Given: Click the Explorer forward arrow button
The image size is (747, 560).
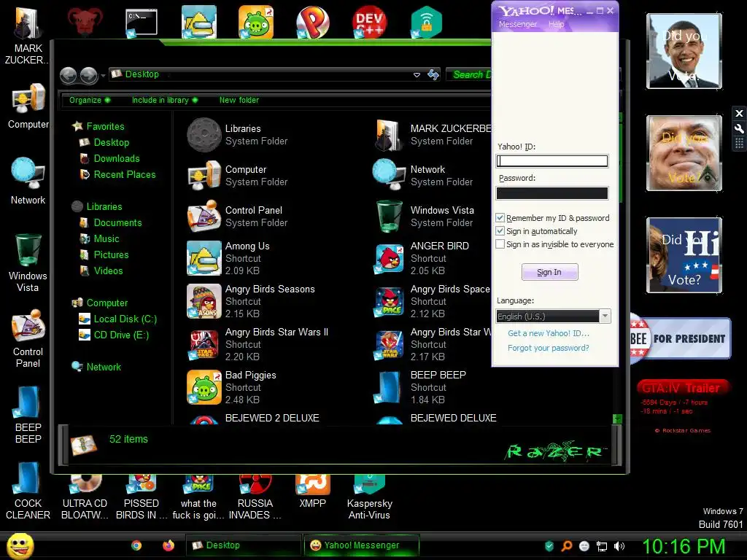Looking at the screenshot, I should (x=88, y=75).
